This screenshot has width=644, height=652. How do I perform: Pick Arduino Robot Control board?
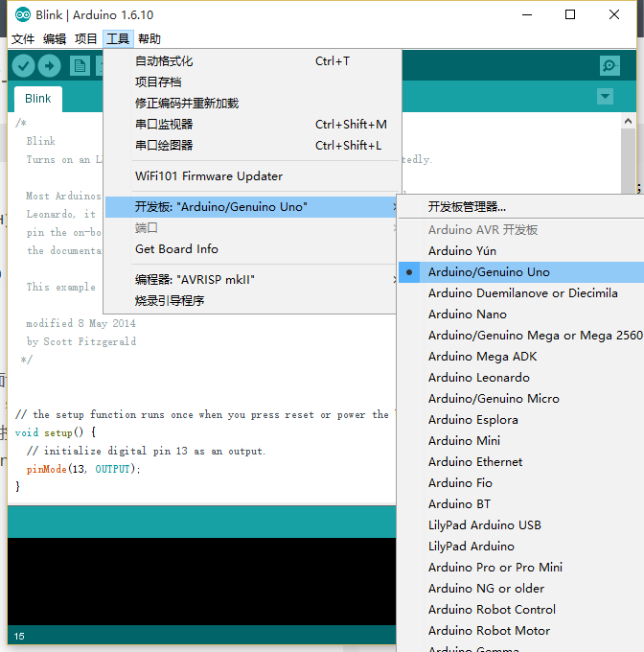point(521,609)
